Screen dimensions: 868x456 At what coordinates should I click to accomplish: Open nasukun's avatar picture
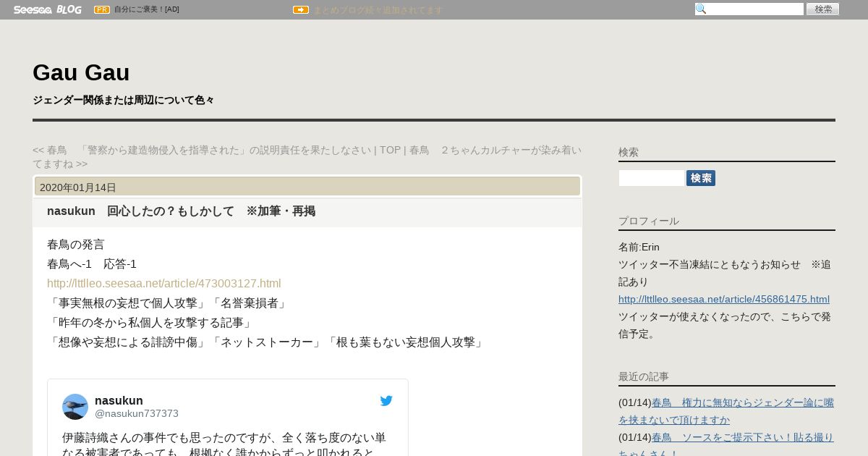pyautogui.click(x=75, y=407)
